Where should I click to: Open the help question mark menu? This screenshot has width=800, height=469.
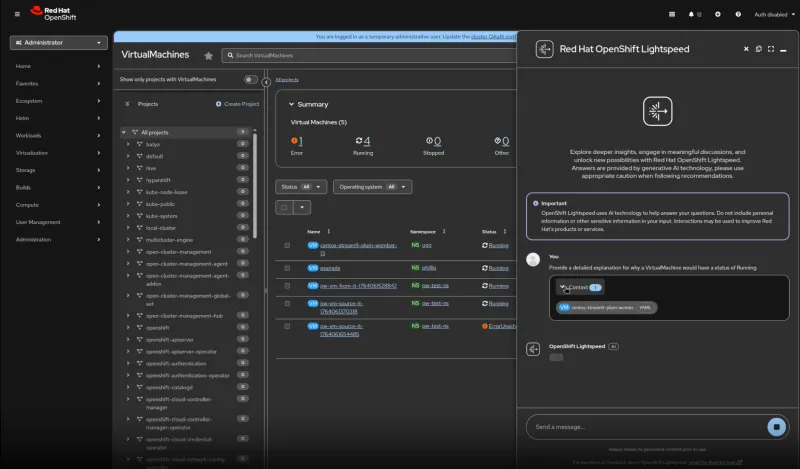738,14
